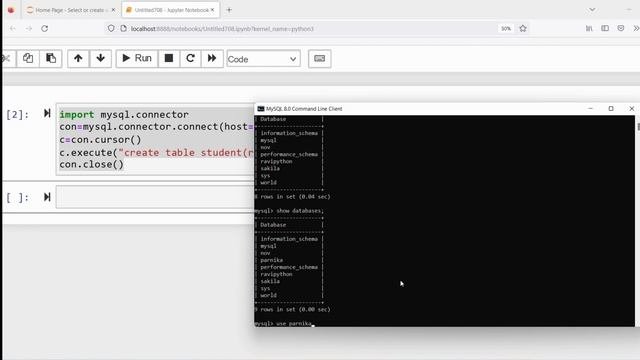Restart the kernel

(x=190, y=58)
